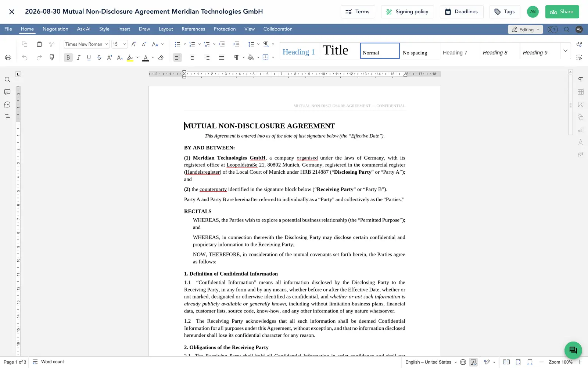Toggle underline formatting
The height and width of the screenshot is (368, 588).
pyautogui.click(x=89, y=57)
